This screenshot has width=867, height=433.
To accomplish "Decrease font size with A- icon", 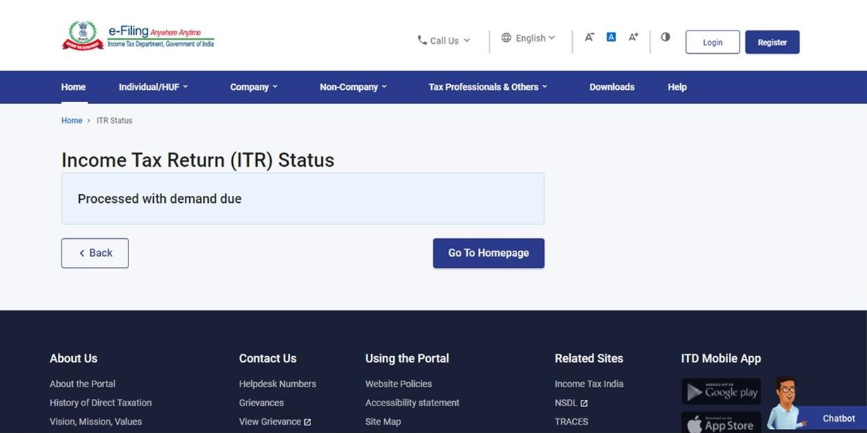I will pyautogui.click(x=589, y=37).
